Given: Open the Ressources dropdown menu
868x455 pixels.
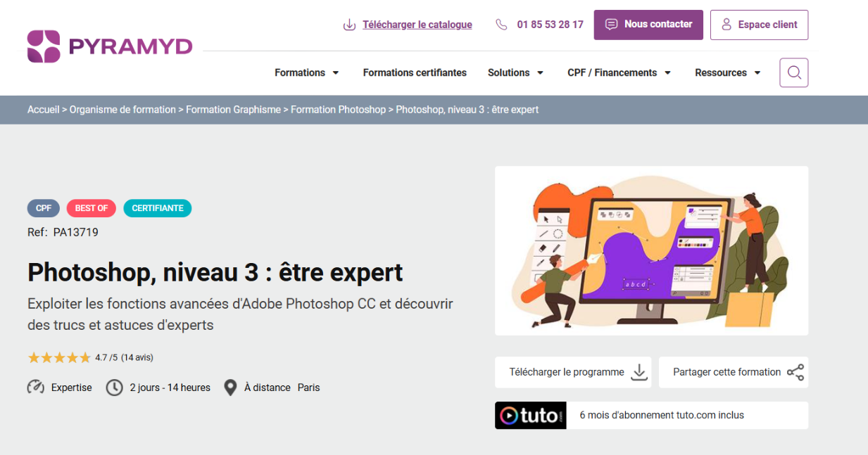Looking at the screenshot, I should click(x=727, y=72).
